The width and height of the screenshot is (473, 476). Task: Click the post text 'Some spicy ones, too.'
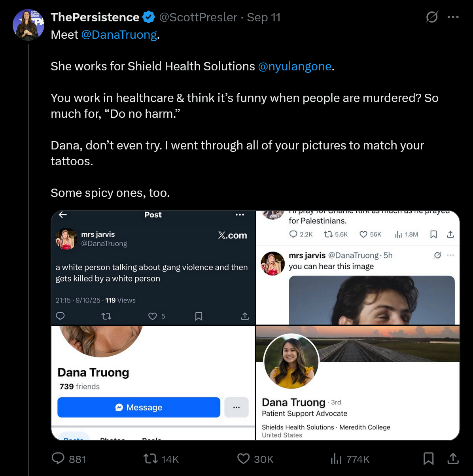click(x=110, y=193)
